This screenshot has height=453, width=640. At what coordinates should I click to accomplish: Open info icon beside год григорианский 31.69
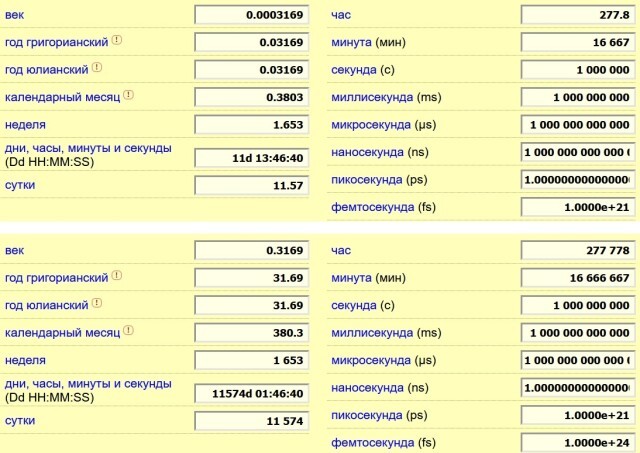point(117,275)
